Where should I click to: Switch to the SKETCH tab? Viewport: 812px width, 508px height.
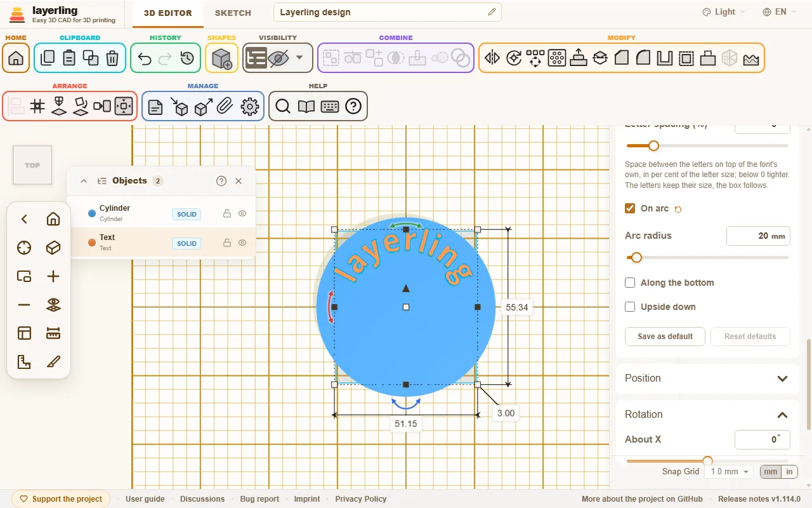click(233, 13)
